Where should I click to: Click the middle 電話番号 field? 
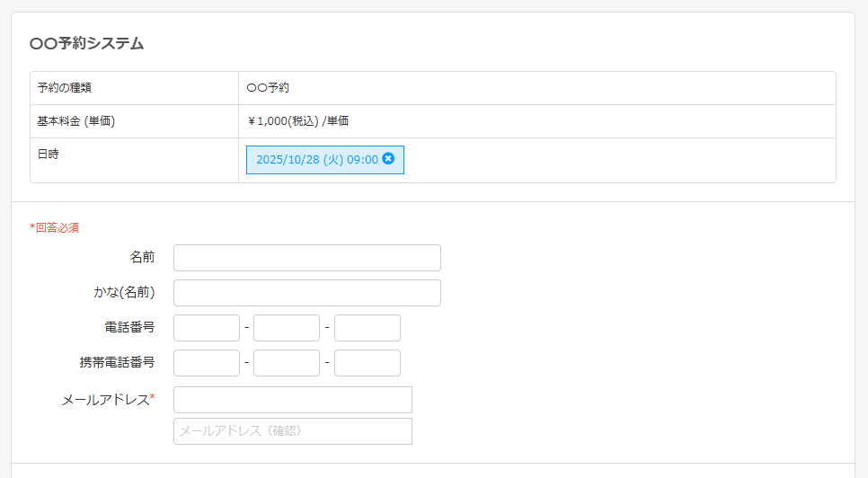point(286,328)
